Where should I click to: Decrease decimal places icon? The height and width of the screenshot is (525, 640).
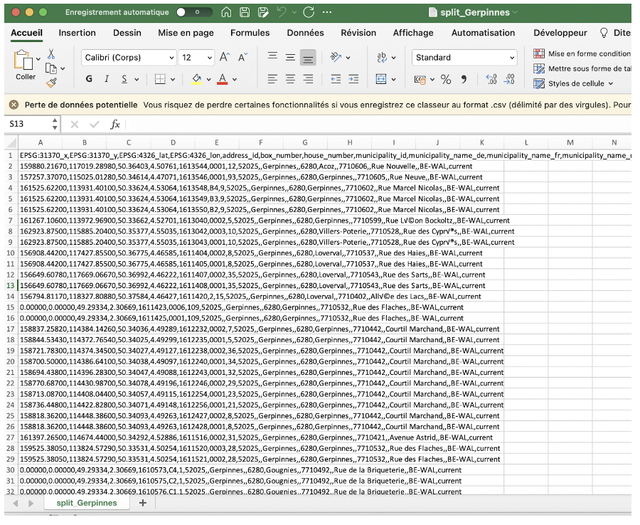point(509,79)
